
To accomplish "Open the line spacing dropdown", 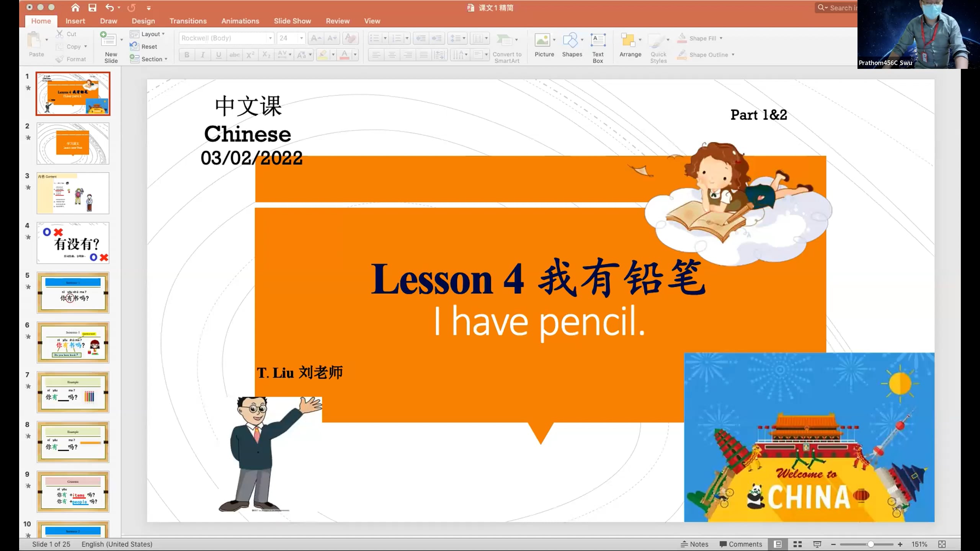I will (x=457, y=38).
